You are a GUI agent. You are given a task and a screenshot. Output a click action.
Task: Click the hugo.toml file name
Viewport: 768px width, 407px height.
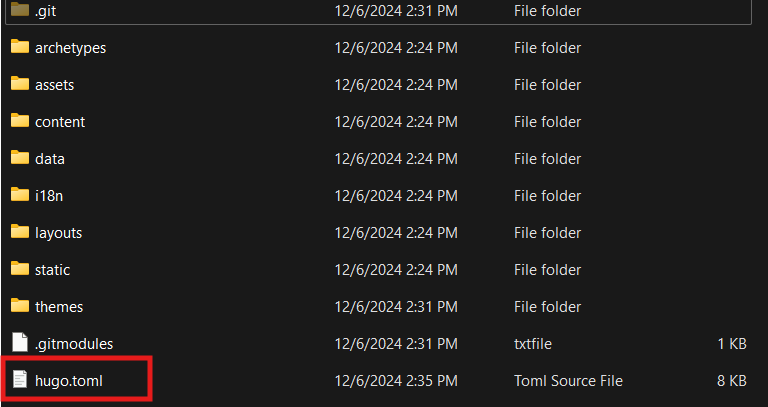(68, 381)
